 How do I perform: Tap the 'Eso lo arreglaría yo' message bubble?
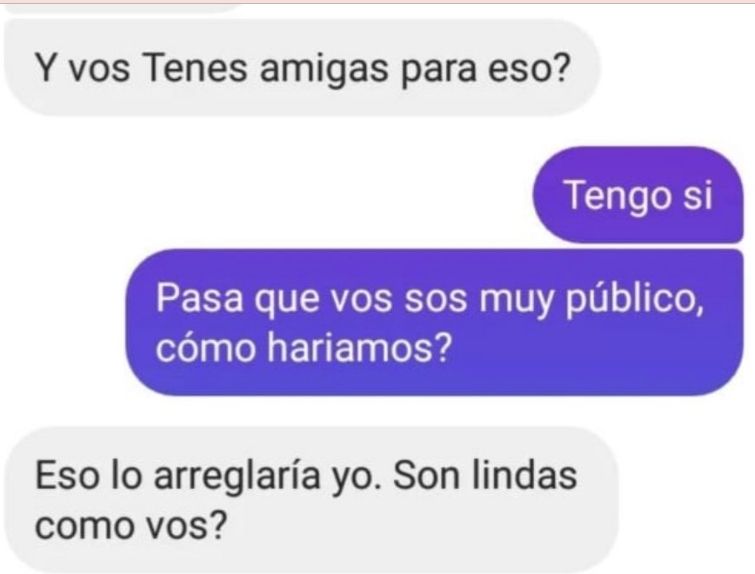pos(311,500)
